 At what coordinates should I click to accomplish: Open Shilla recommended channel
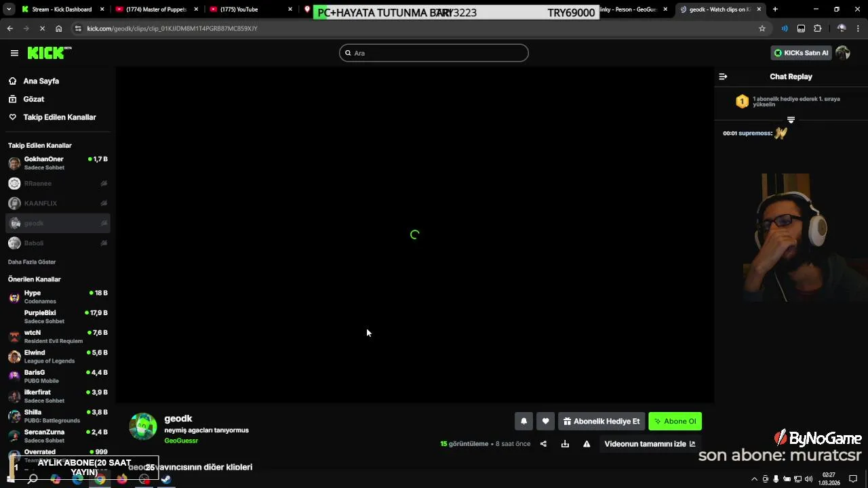click(x=58, y=416)
